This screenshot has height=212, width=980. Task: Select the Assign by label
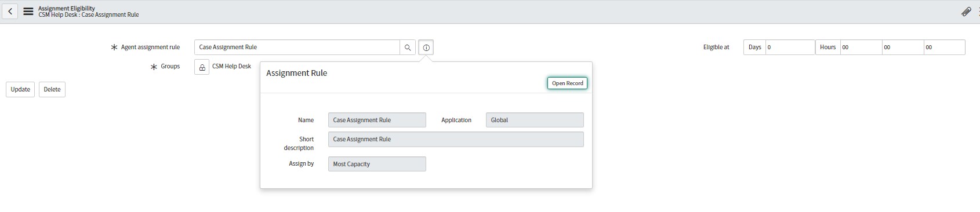coord(302,164)
